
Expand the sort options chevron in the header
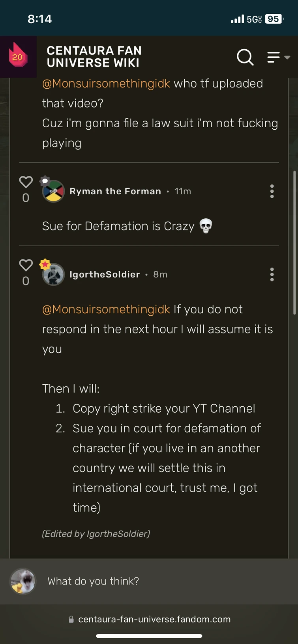click(287, 58)
